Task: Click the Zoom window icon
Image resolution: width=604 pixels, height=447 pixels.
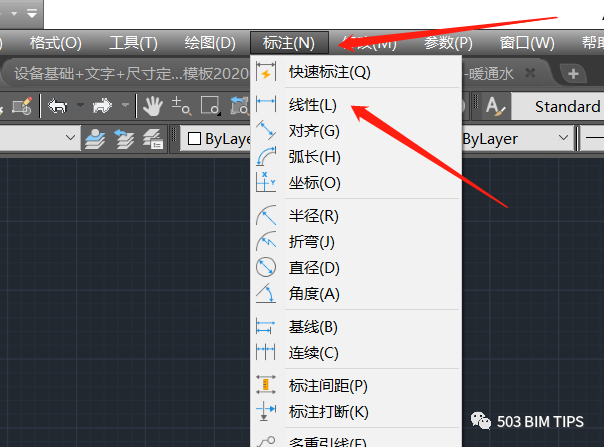Action: [x=211, y=106]
